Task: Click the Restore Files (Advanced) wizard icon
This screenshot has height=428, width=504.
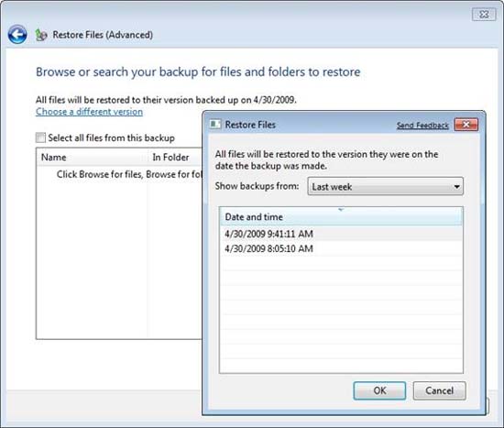Action: click(41, 35)
